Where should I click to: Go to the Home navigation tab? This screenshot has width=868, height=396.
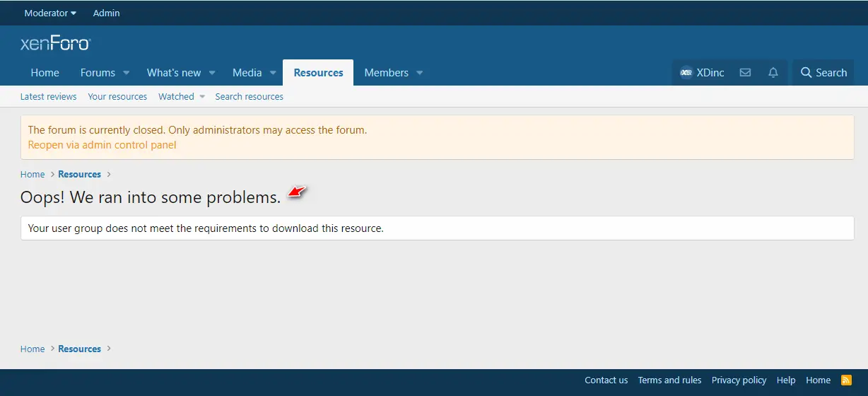[x=45, y=72]
